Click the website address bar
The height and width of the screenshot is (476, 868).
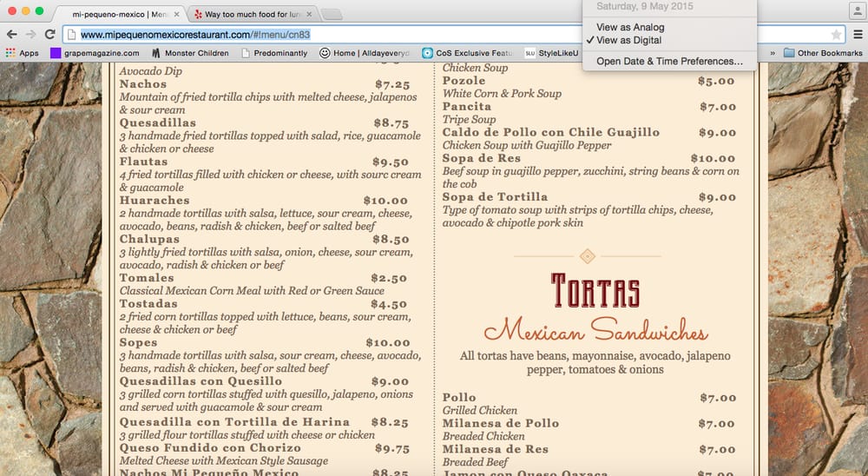point(434,35)
